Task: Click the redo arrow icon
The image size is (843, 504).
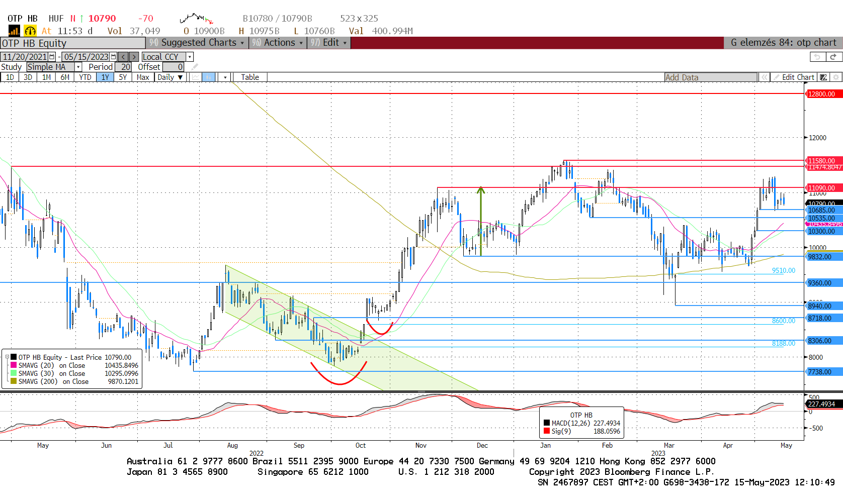Action: [833, 57]
